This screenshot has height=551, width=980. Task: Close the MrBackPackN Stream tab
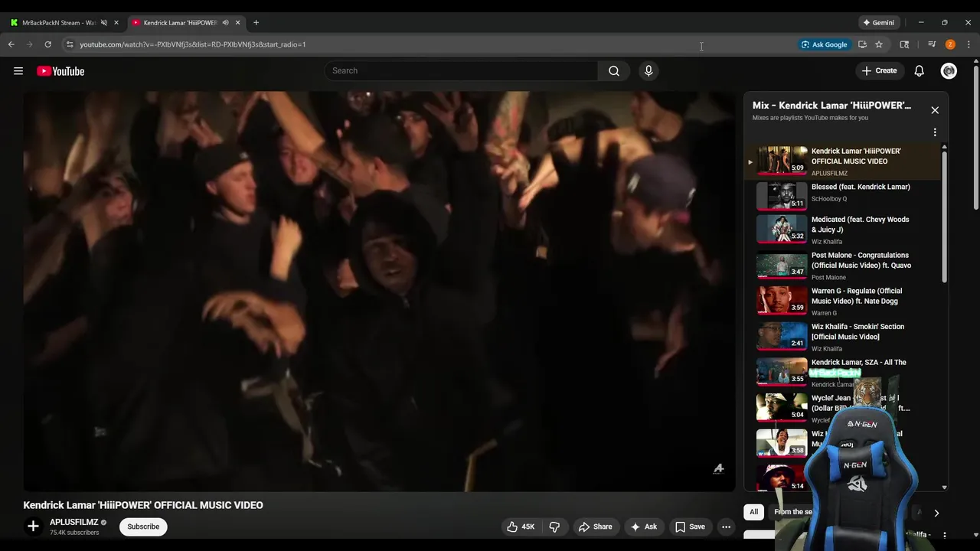coord(116,23)
